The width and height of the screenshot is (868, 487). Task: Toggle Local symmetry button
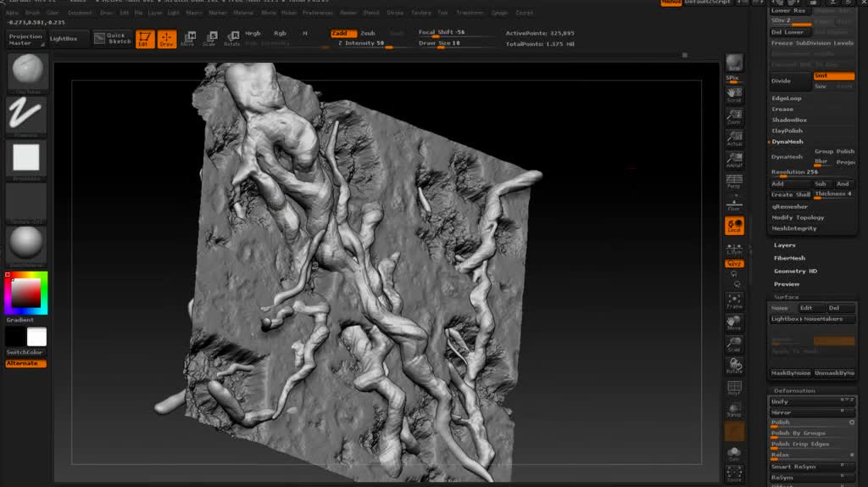[x=734, y=226]
